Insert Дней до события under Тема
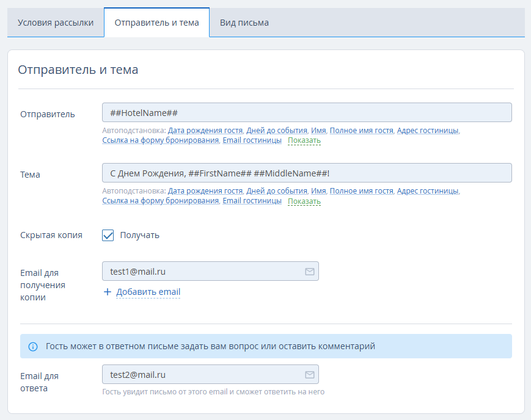The width and height of the screenshot is (531, 420). (x=276, y=191)
